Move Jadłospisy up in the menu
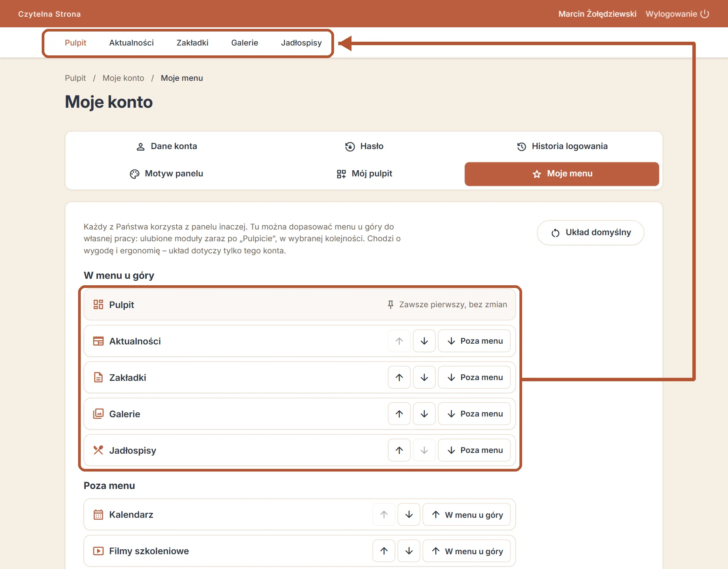The height and width of the screenshot is (569, 728). coord(399,450)
